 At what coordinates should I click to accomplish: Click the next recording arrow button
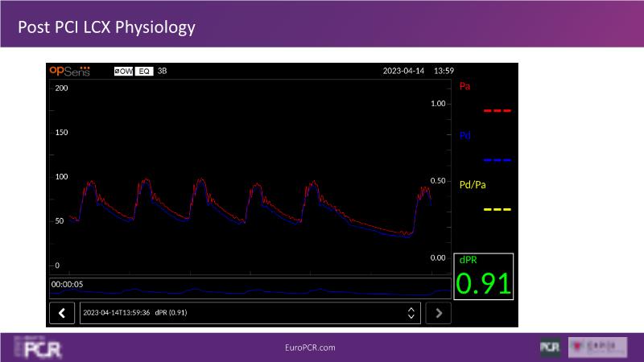pyautogui.click(x=438, y=313)
